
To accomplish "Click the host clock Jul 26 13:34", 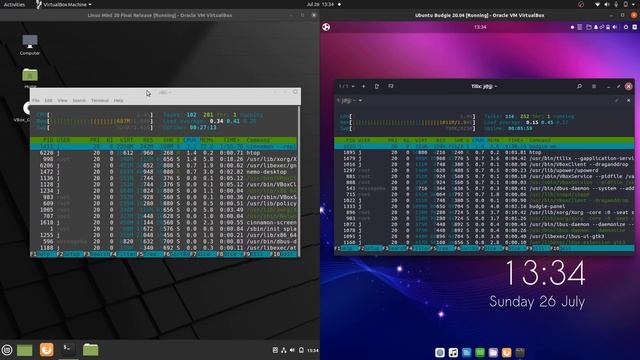I will point(320,4).
